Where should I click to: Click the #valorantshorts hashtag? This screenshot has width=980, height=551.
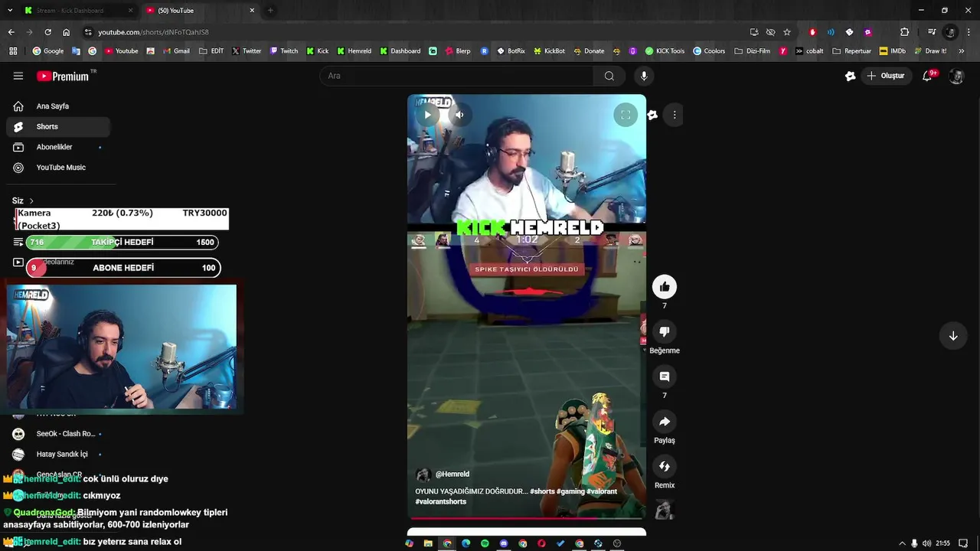441,502
